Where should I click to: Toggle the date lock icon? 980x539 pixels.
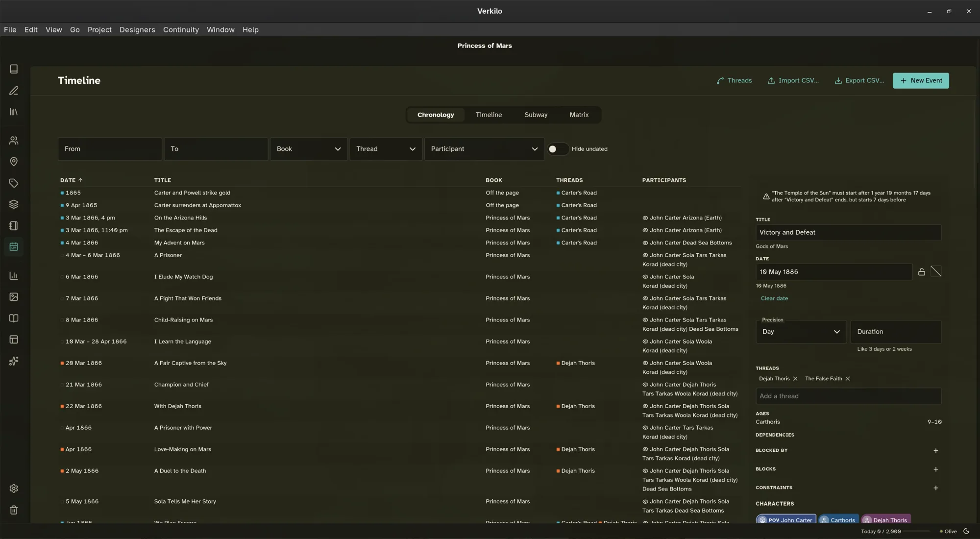(922, 272)
